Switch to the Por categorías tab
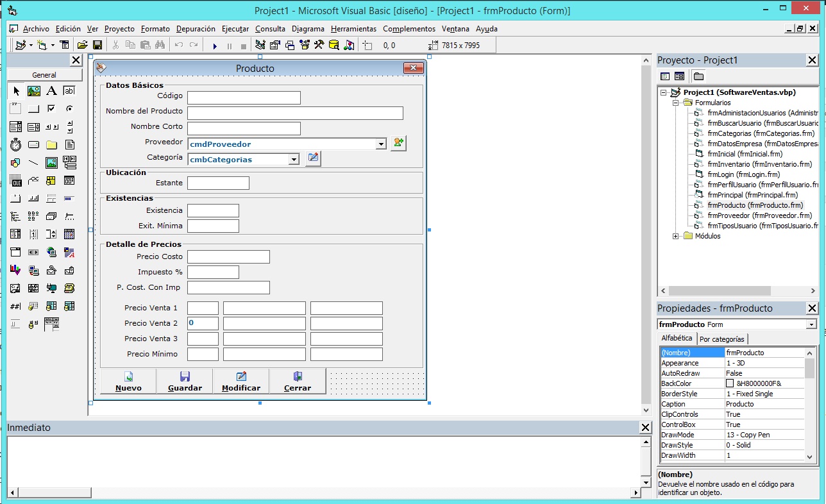This screenshot has height=504, width=826. [x=721, y=339]
